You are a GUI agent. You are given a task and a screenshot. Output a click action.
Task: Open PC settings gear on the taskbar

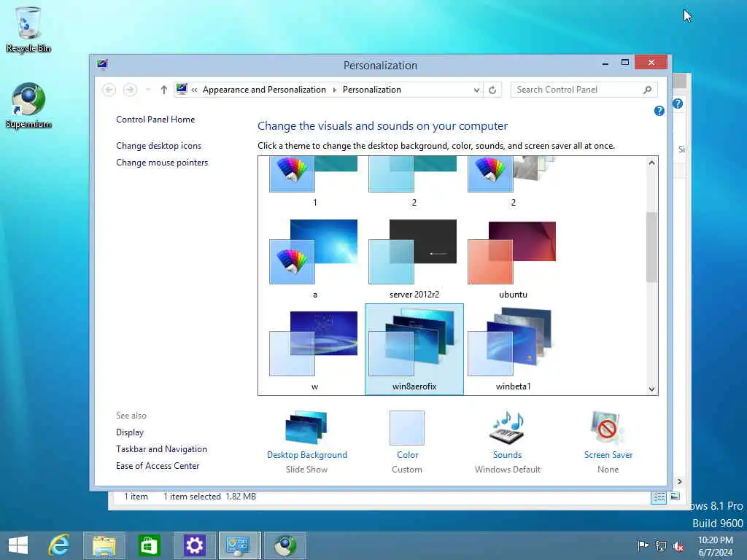click(194, 545)
